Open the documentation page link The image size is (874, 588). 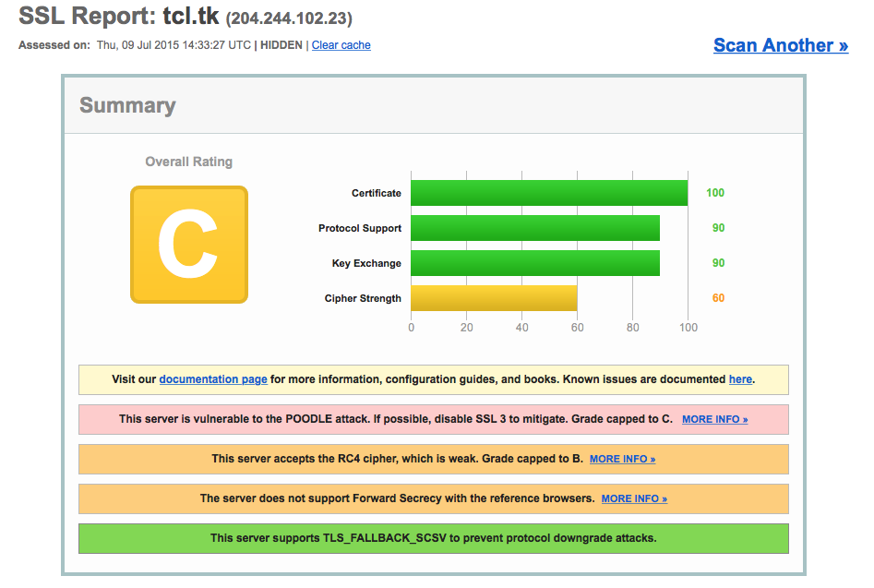[x=213, y=379]
